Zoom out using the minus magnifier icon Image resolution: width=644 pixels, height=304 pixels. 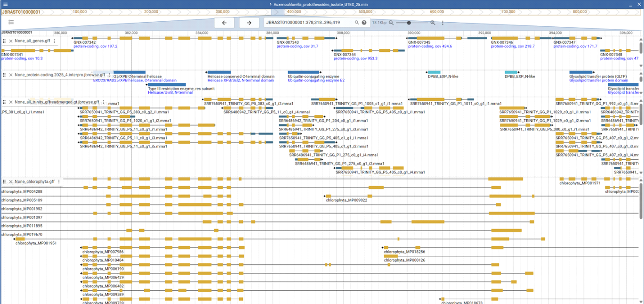pos(391,23)
